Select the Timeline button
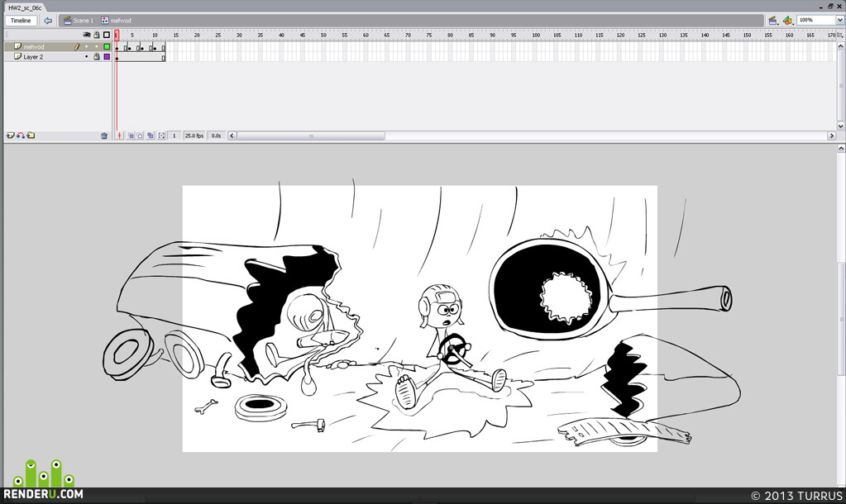This screenshot has width=846, height=504. 21,21
